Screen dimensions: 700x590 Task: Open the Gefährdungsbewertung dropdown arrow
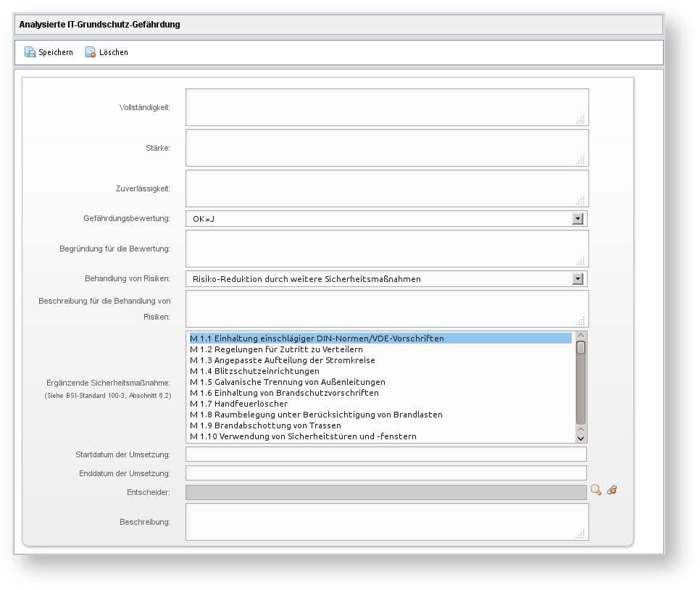(578, 219)
